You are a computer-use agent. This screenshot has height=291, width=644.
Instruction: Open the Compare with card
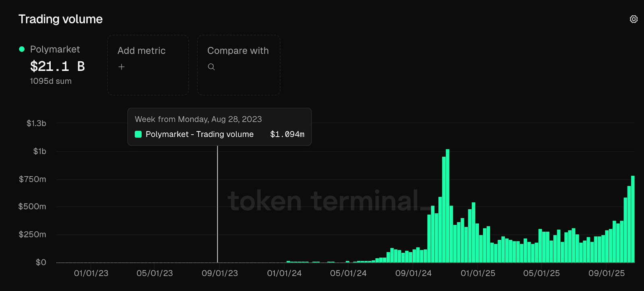[x=239, y=65]
